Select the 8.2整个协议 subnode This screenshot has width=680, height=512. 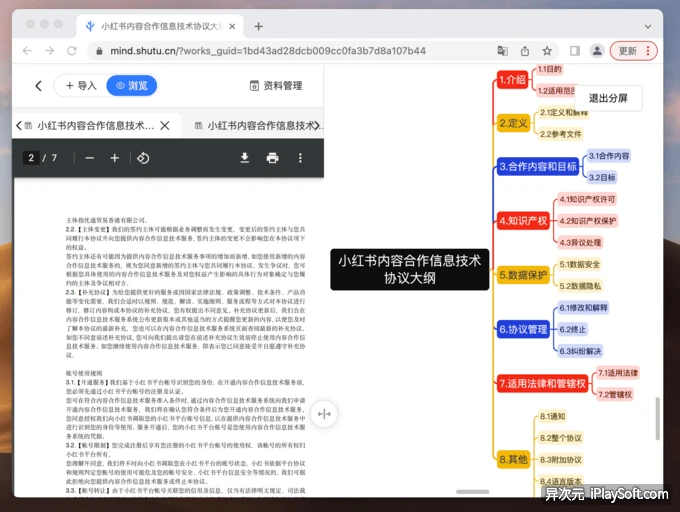(560, 438)
